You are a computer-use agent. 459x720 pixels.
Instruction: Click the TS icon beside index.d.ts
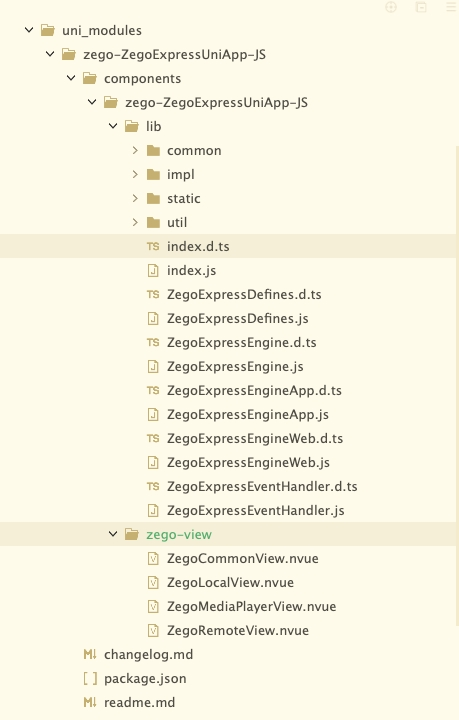153,247
